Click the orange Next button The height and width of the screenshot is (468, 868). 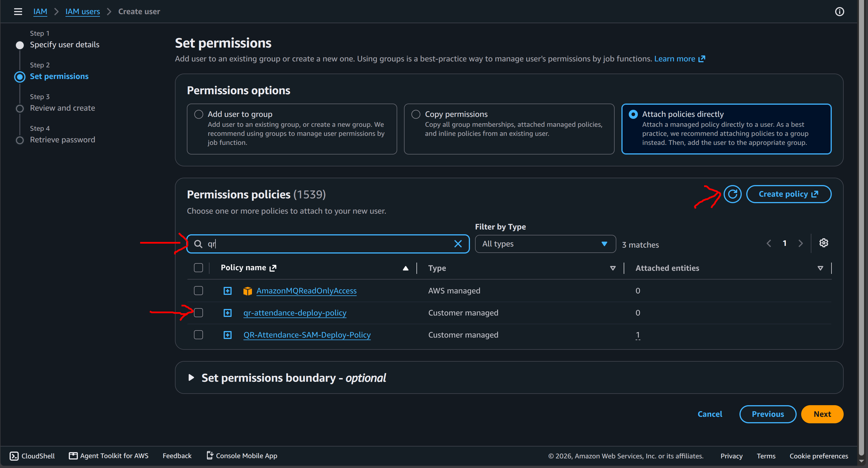pyautogui.click(x=822, y=414)
